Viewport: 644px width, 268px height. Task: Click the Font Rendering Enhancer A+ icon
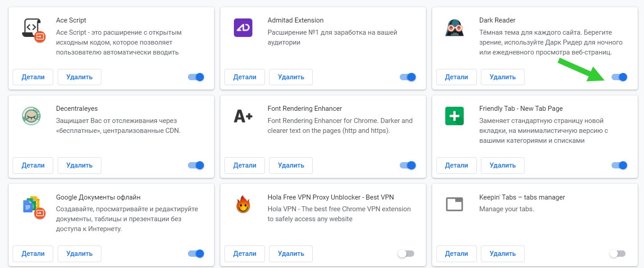(x=243, y=116)
